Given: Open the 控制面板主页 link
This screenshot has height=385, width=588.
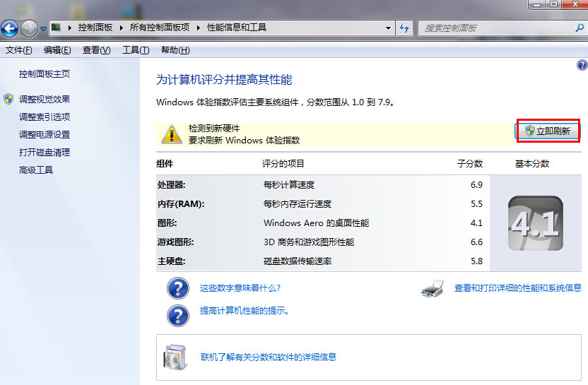Looking at the screenshot, I should coord(45,74).
